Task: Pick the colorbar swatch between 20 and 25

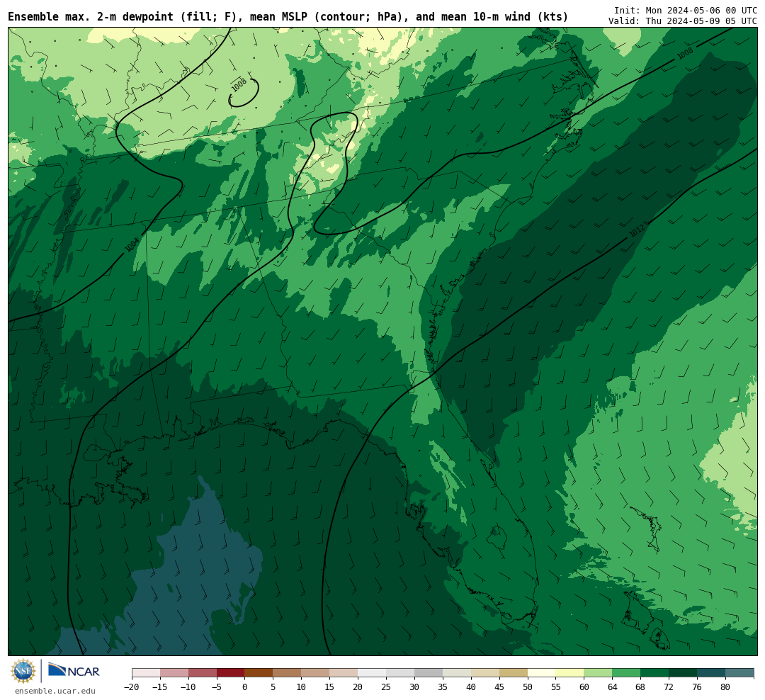Action: 371,673
